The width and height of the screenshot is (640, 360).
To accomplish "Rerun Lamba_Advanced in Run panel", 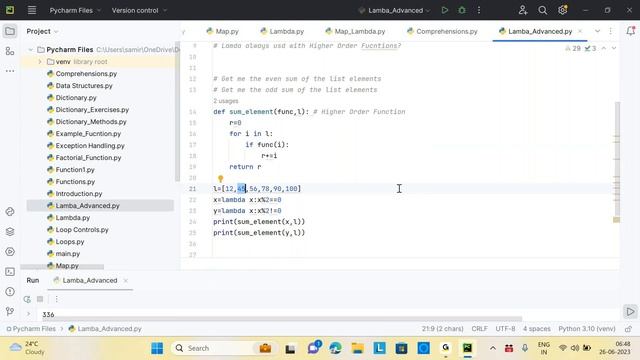I will tap(27, 299).
